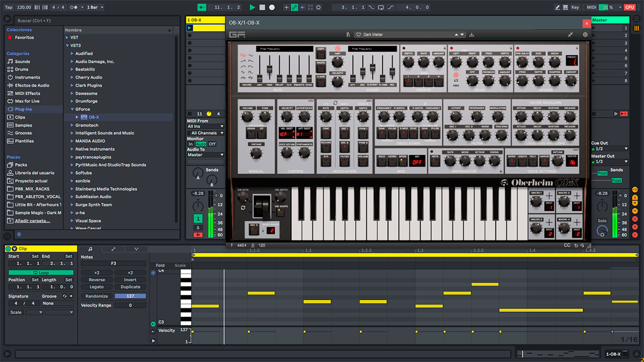Toggle the computer MIDI keyboard icon
The height and width of the screenshot is (362, 644).
click(x=565, y=8)
